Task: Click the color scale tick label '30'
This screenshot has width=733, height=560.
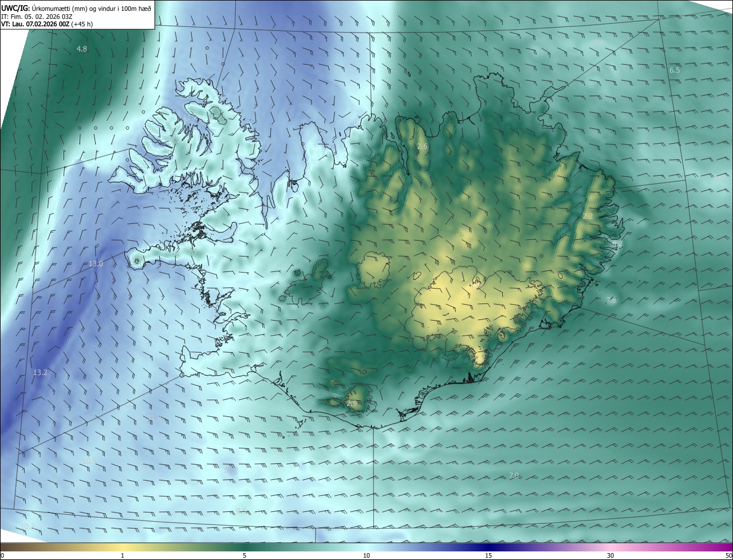Action: pos(610,555)
